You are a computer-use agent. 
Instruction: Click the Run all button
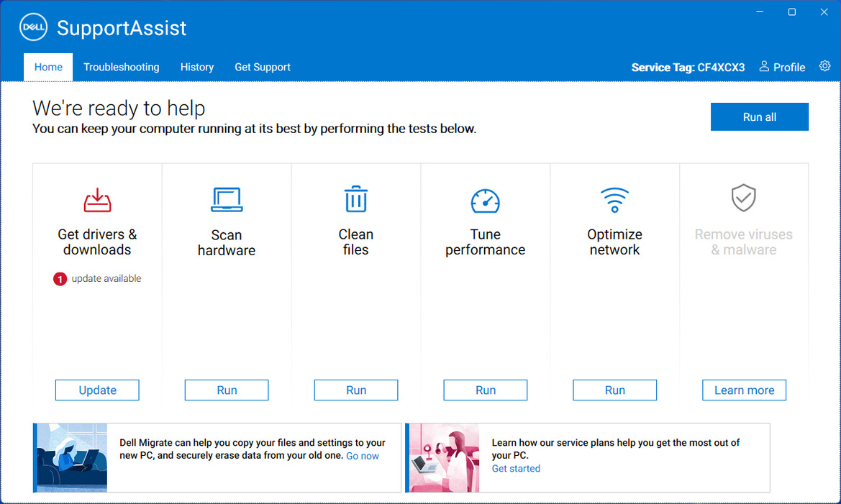pos(760,117)
